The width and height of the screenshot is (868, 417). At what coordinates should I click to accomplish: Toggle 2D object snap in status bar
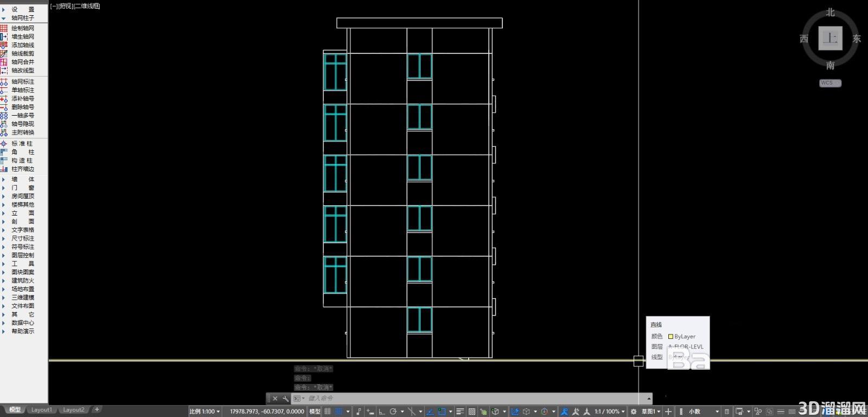tap(442, 412)
